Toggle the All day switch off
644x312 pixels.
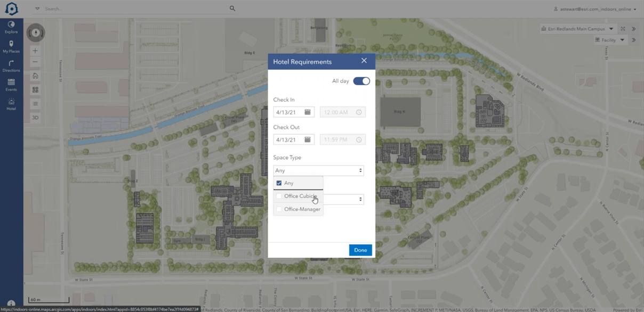361,81
